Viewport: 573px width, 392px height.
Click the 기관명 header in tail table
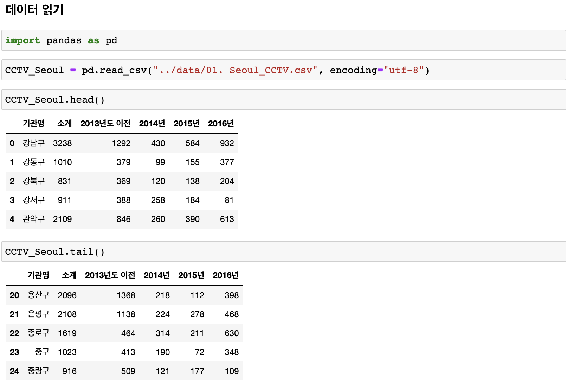coord(38,275)
